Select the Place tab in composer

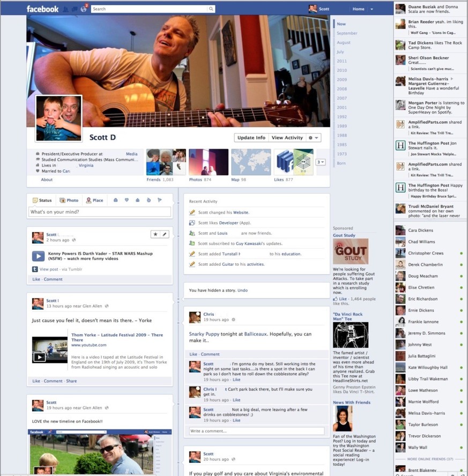[95, 200]
